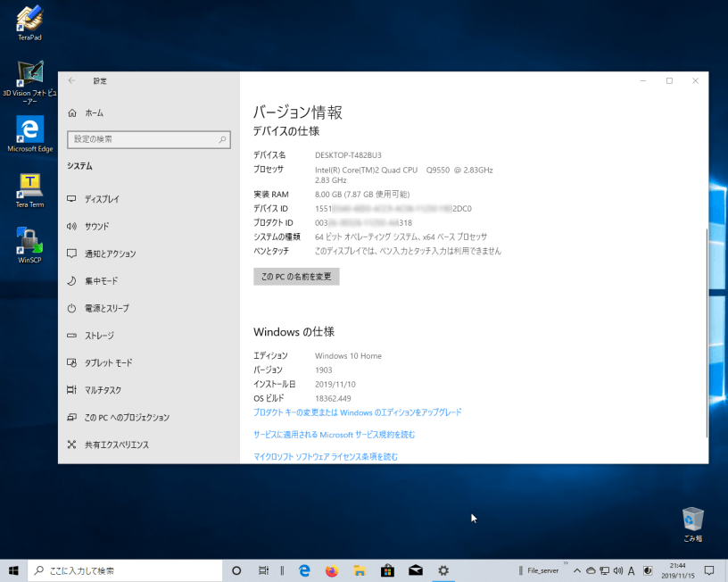Open 集中モード settings
Screen dimensions: 728x582
[103, 280]
